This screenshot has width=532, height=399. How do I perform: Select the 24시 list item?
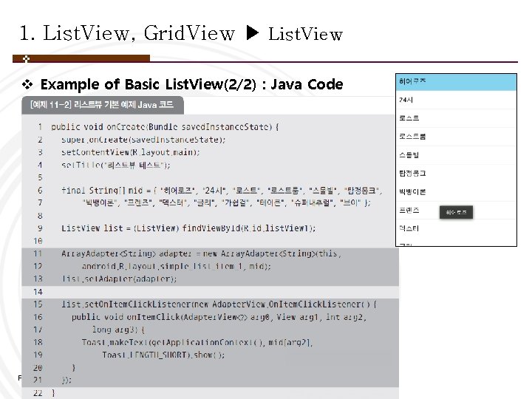click(456, 100)
